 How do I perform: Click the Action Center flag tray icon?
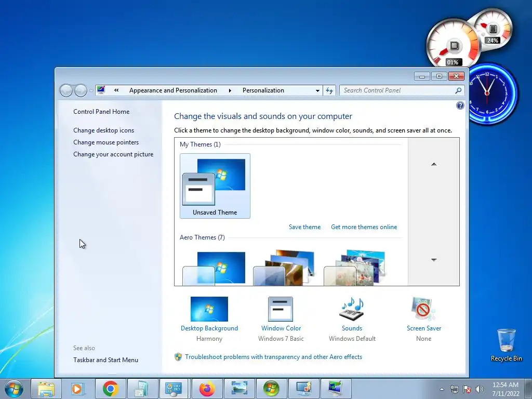pos(467,389)
